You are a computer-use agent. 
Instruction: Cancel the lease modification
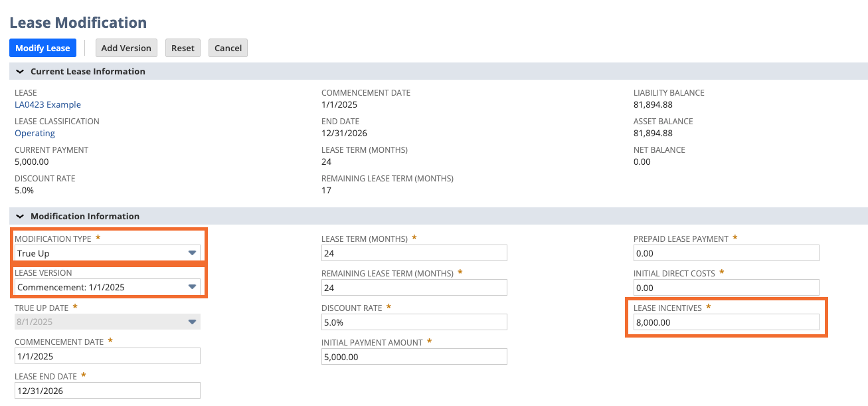click(228, 48)
